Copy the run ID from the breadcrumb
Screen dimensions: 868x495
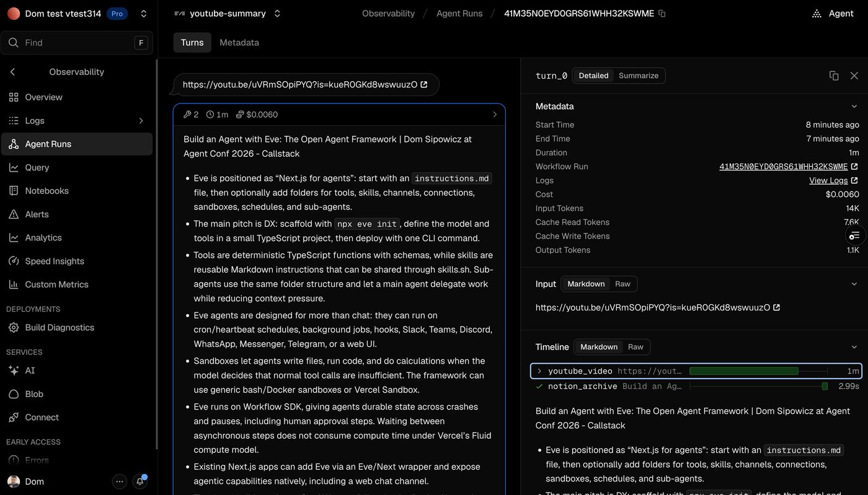(662, 14)
